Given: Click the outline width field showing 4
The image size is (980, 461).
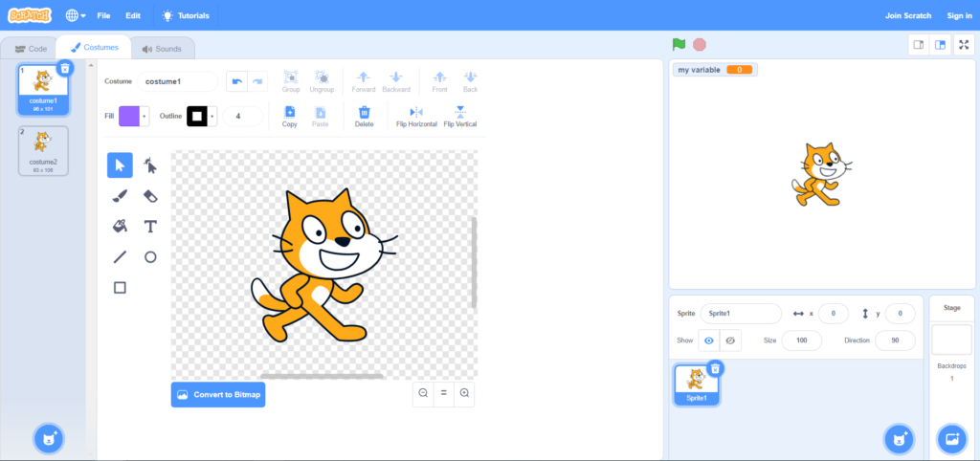Looking at the screenshot, I should tap(243, 116).
